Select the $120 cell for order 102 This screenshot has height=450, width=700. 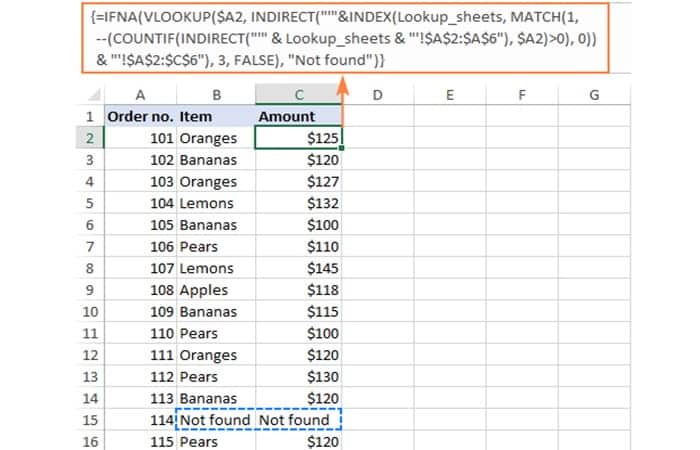(x=299, y=160)
